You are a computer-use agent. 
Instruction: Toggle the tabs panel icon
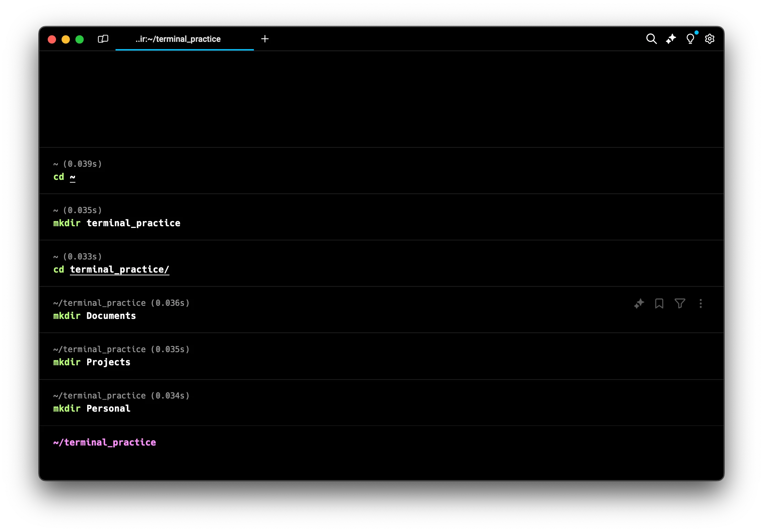pos(103,39)
